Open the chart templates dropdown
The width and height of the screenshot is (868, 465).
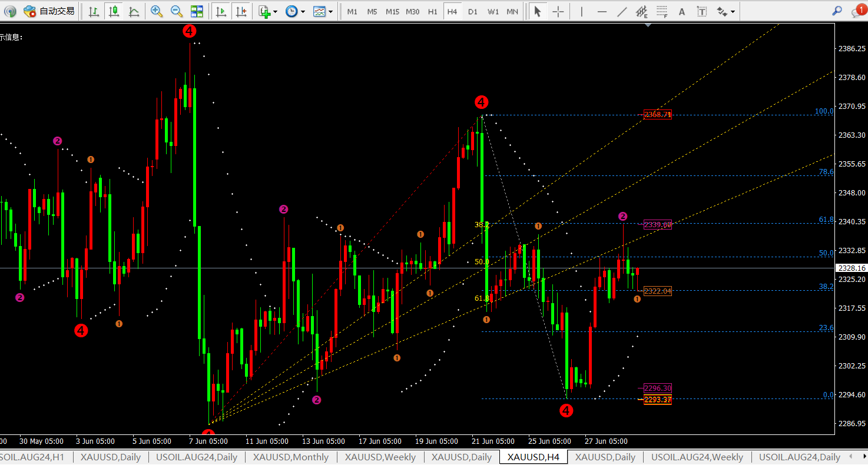pyautogui.click(x=323, y=11)
